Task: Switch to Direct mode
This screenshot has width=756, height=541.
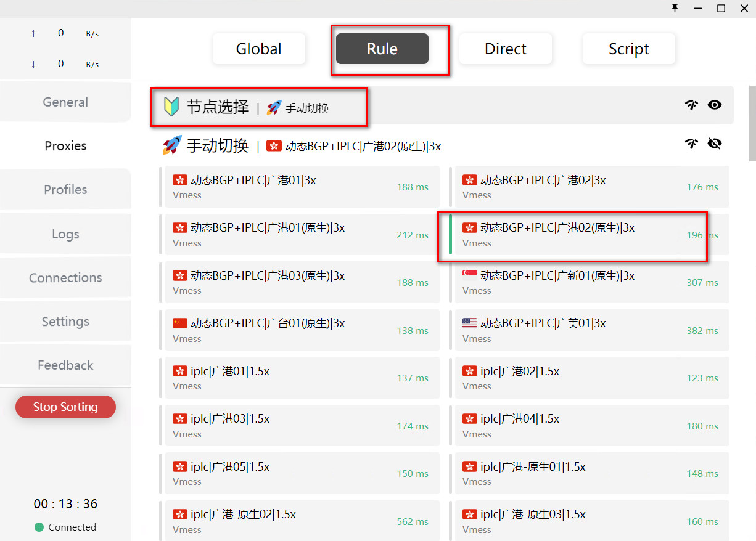Action: point(506,49)
